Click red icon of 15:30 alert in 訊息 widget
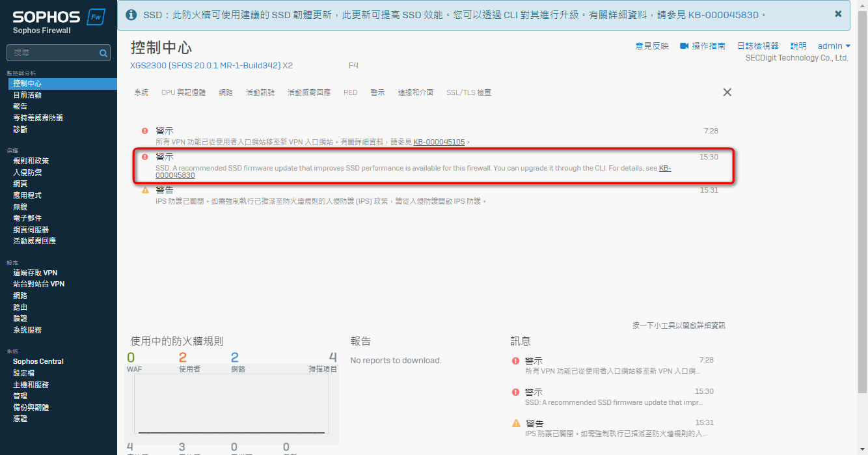 (516, 392)
